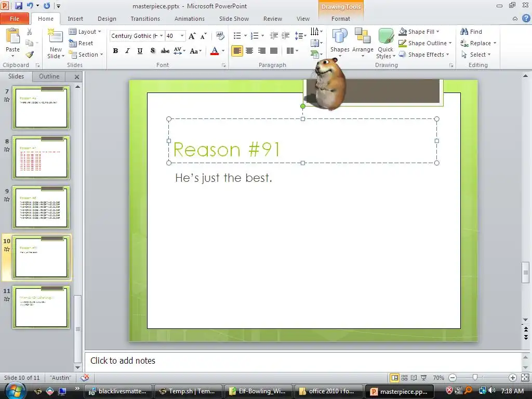The width and height of the screenshot is (532, 399).
Task: Open the Arrange menu icon
Action: (x=362, y=36)
